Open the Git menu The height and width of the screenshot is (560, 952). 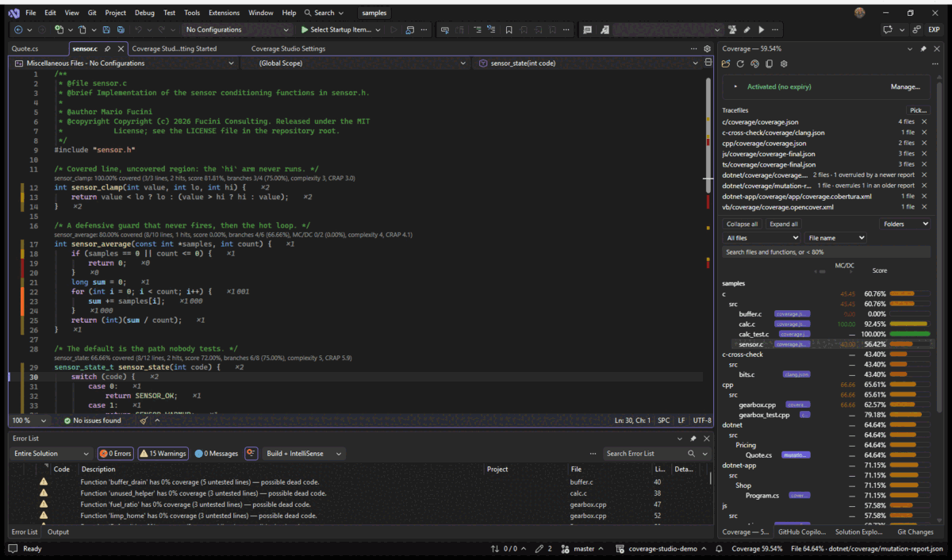(x=91, y=13)
